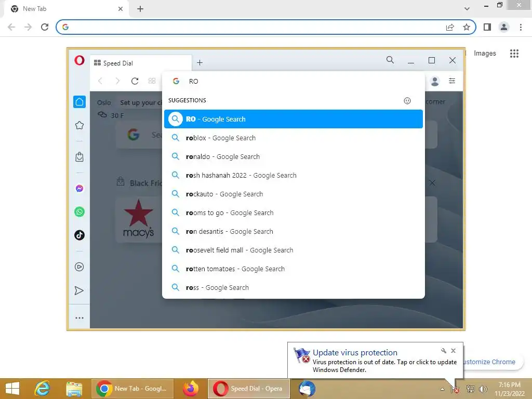Open the Shopping bag icon in Opera sidebar
The image size is (532, 399).
coord(79,157)
